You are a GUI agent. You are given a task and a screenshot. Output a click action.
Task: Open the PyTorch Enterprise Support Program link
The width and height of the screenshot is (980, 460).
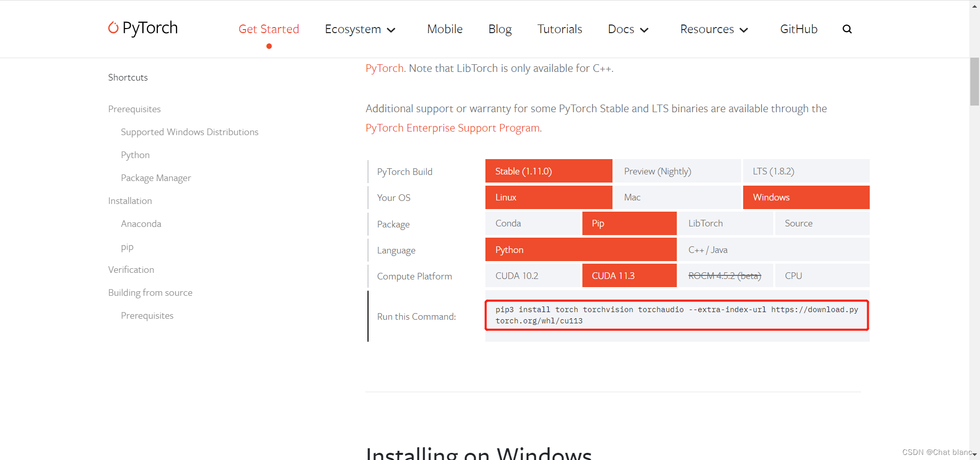point(453,128)
